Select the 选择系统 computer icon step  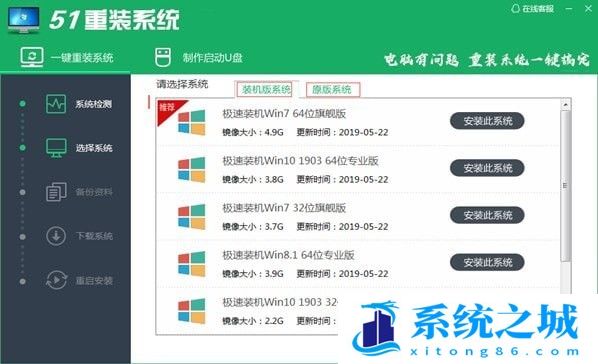click(x=56, y=148)
